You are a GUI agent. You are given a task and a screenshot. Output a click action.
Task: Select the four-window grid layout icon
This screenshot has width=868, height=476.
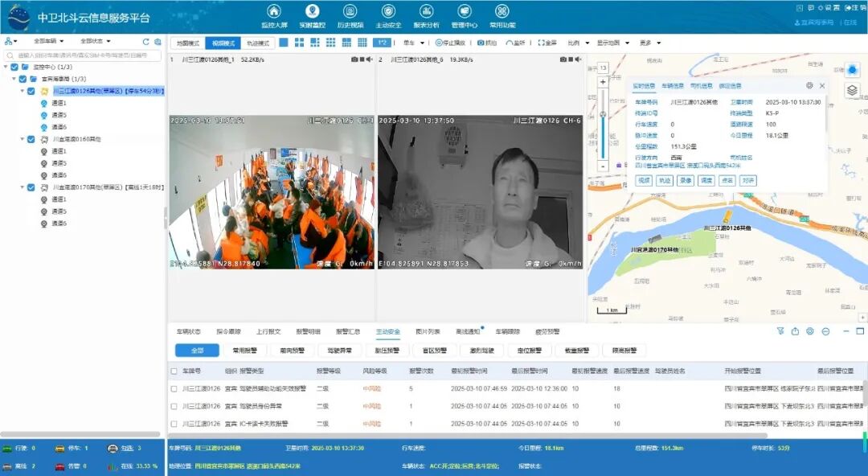pos(299,43)
